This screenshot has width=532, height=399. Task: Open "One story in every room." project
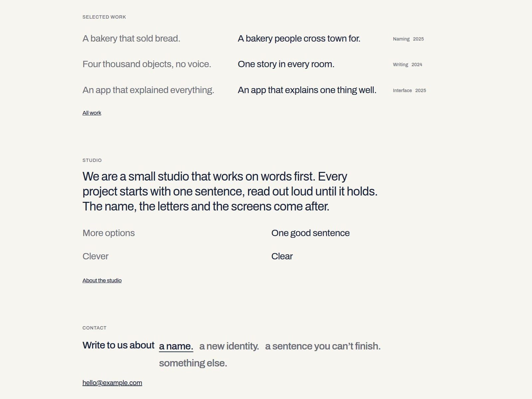click(x=286, y=64)
